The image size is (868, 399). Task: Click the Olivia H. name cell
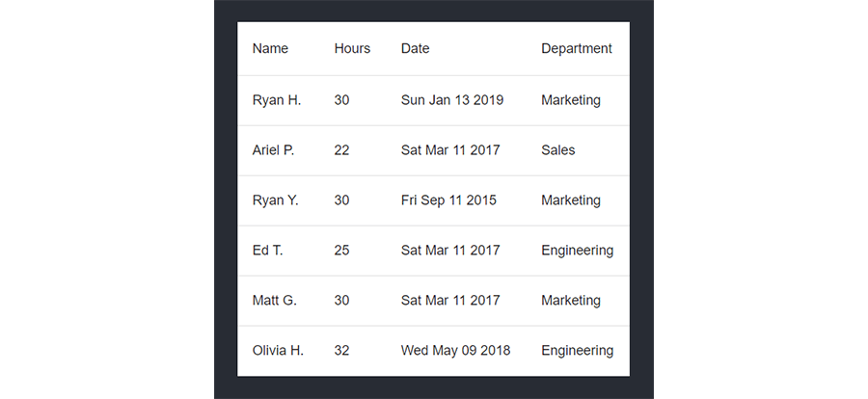[278, 350]
